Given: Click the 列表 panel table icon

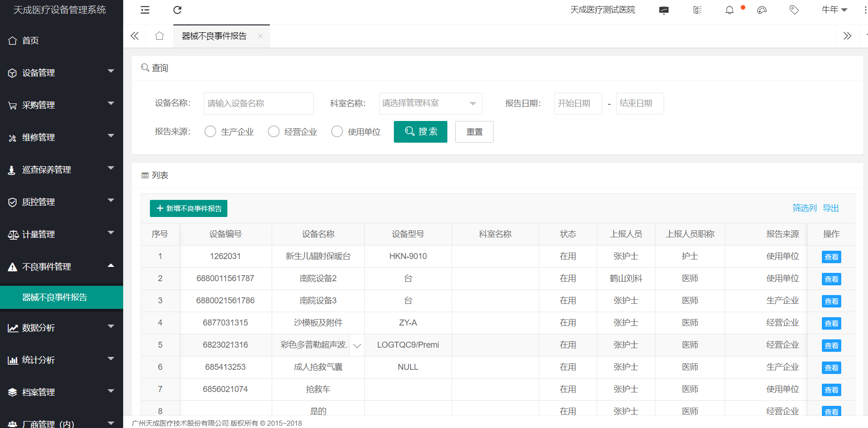Looking at the screenshot, I should click(x=145, y=175).
